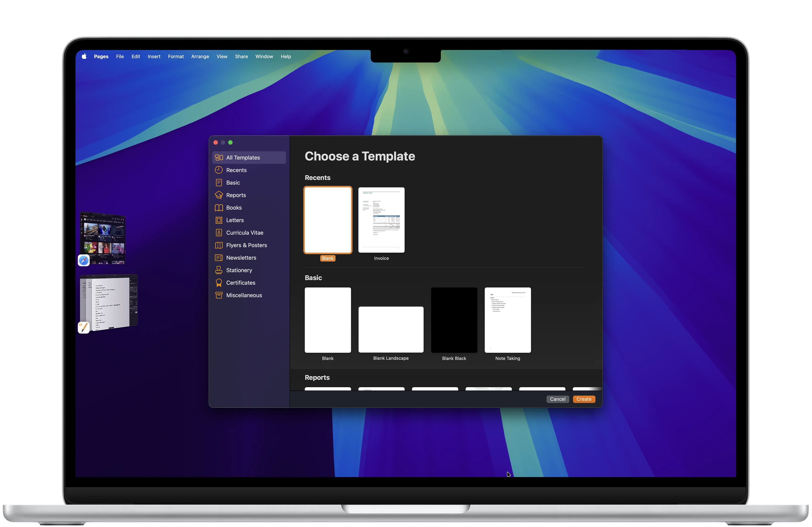The width and height of the screenshot is (812, 527).
Task: Select the Blank Landscape template
Action: click(x=391, y=329)
